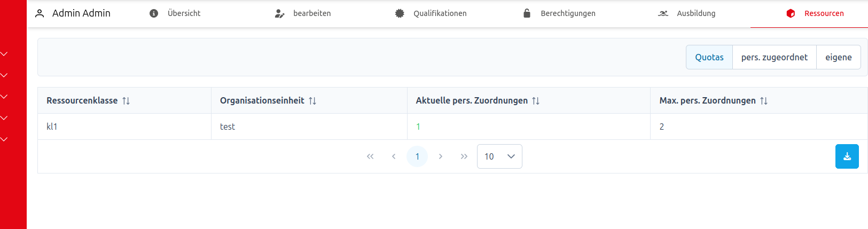Select page 1 in the paginator
This screenshot has height=229, width=868.
point(417,156)
